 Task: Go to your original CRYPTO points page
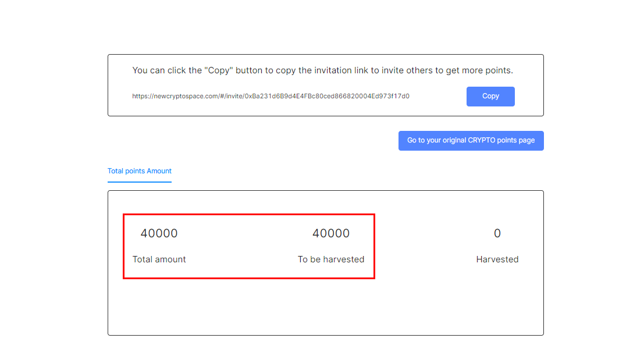point(471,140)
